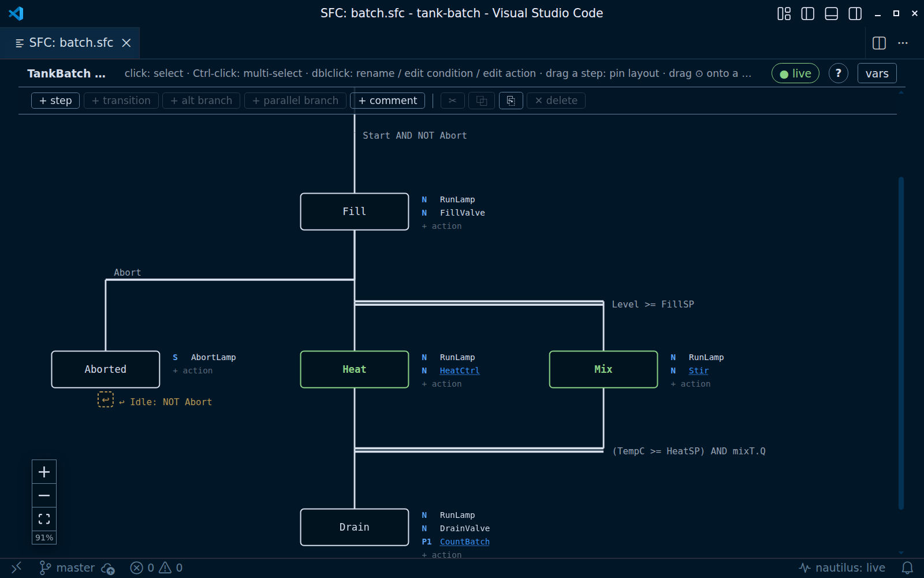This screenshot has height=578, width=924.
Task: Click the errors and warnings counter
Action: (157, 568)
